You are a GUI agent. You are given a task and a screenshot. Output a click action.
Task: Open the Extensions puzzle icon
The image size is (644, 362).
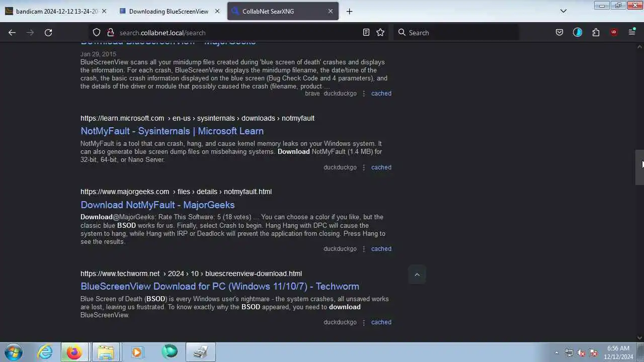pyautogui.click(x=596, y=32)
